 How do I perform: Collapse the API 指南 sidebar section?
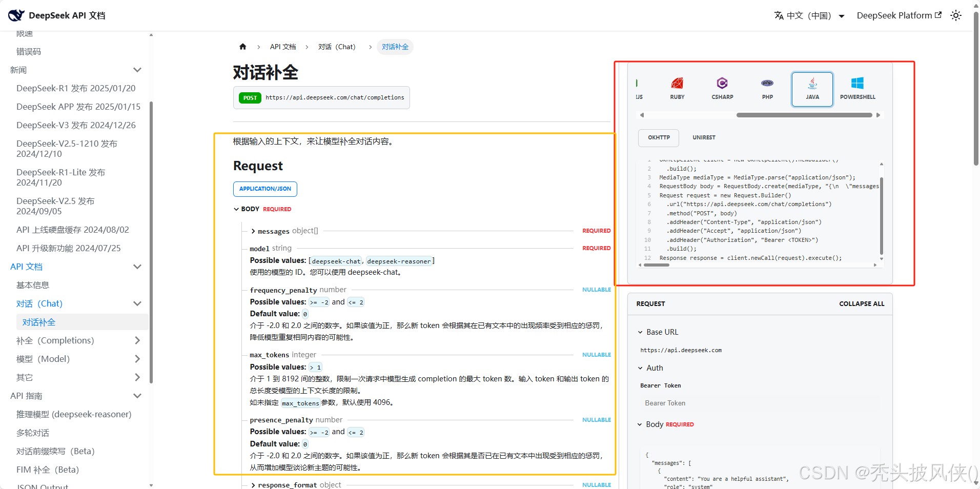click(137, 396)
